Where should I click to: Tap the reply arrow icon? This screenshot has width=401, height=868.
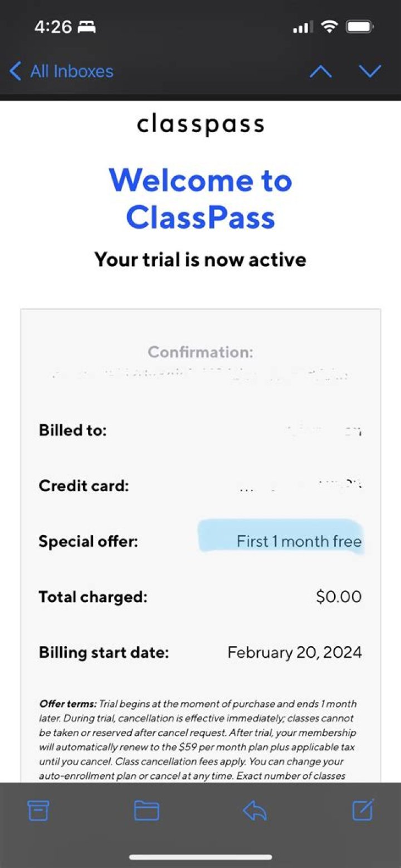pyautogui.click(x=255, y=811)
